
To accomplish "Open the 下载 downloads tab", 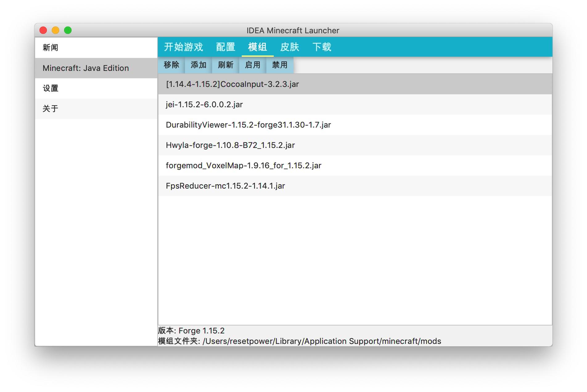I will (x=322, y=47).
